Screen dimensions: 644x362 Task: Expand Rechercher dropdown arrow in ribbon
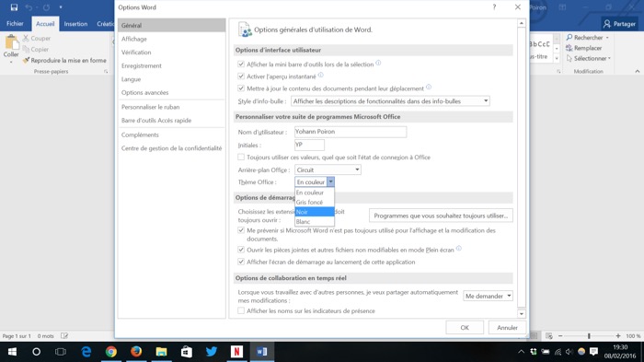tap(607, 38)
